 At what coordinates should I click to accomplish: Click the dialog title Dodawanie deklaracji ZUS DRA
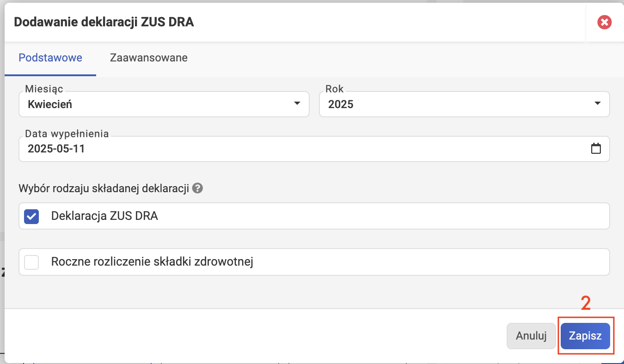click(x=104, y=22)
